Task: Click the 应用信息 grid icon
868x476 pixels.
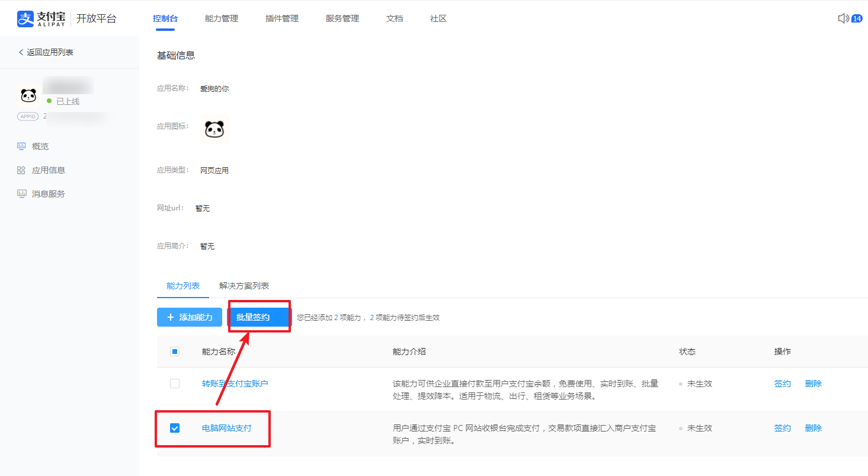Action: (21, 170)
